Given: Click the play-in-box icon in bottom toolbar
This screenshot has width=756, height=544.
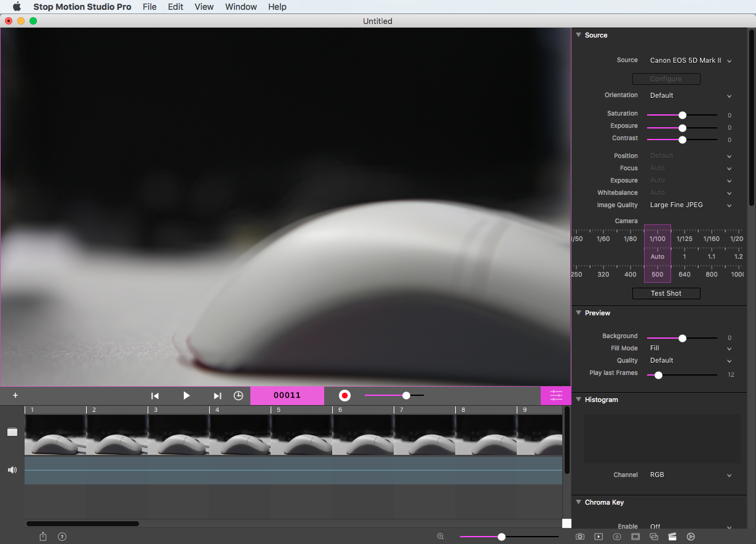Looking at the screenshot, I should tap(599, 537).
